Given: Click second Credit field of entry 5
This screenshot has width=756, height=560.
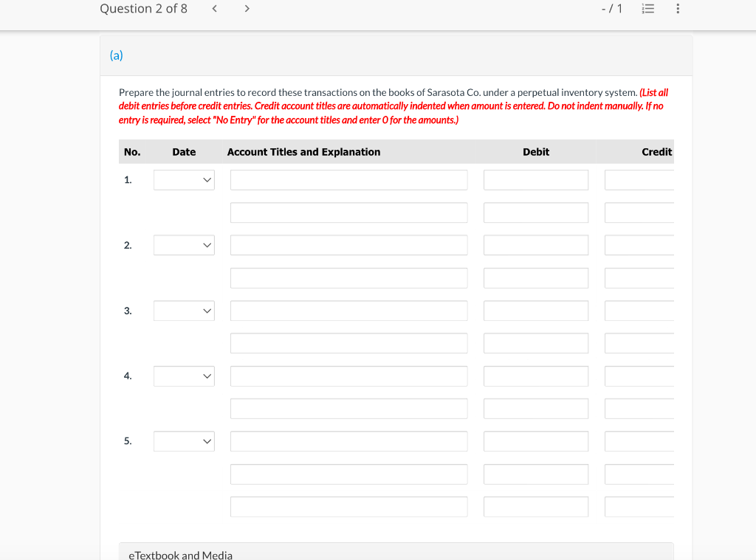Looking at the screenshot, I should [639, 474].
